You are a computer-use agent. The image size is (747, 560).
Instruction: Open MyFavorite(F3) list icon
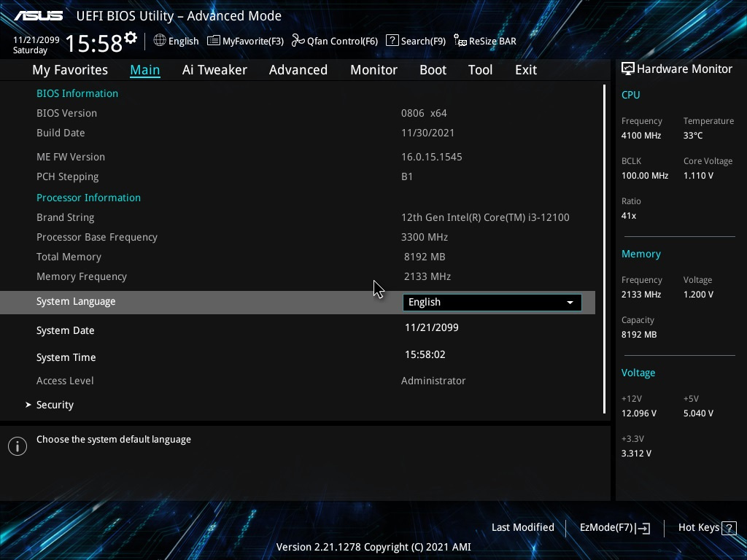pos(214,41)
